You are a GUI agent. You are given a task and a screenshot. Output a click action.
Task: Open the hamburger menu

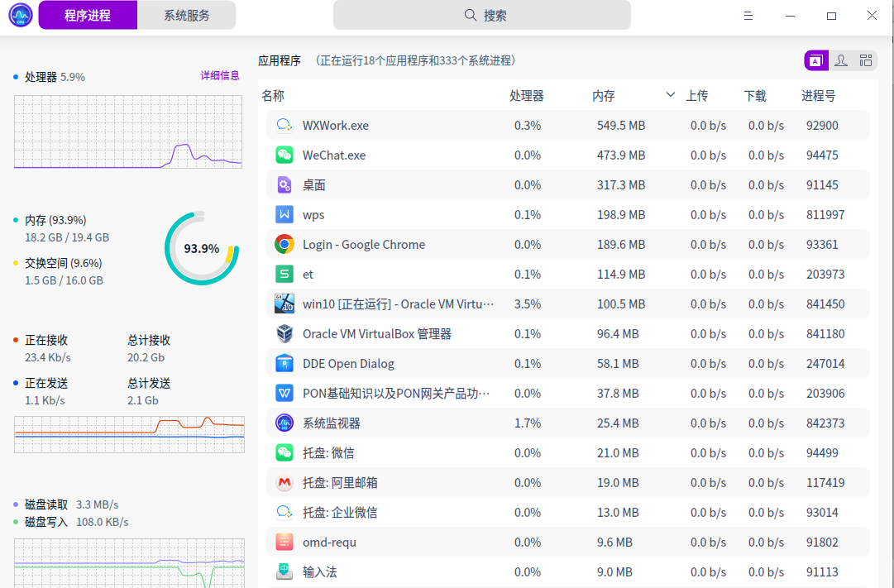pos(748,15)
